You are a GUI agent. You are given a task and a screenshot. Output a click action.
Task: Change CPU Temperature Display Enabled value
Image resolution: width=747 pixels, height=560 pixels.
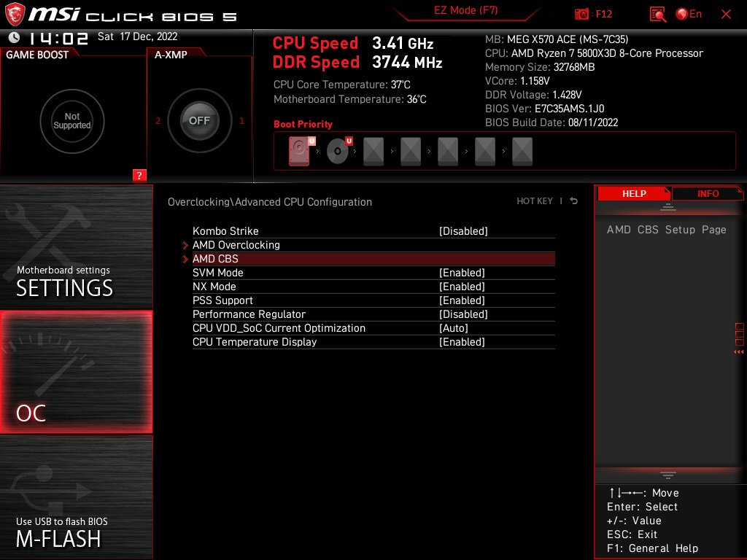pyautogui.click(x=462, y=341)
